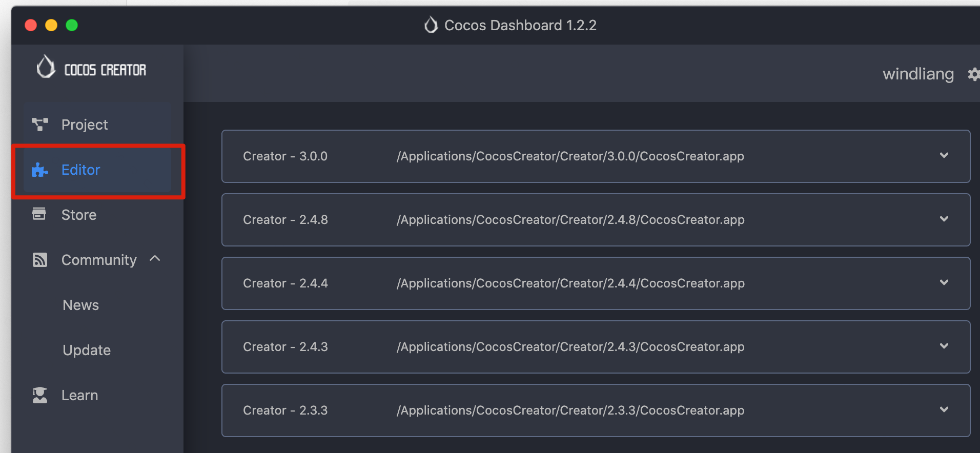Expand the Creator 2.3.3 dropdown arrow
The width and height of the screenshot is (980, 453).
944,409
